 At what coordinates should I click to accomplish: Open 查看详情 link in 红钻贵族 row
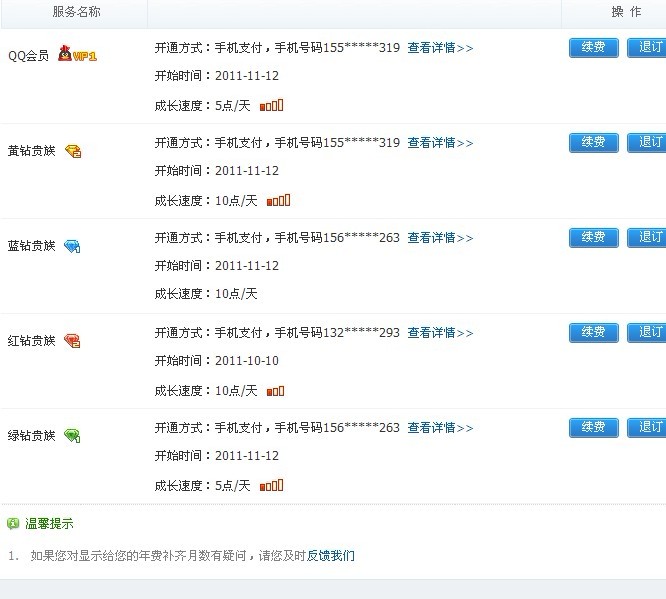[440, 333]
